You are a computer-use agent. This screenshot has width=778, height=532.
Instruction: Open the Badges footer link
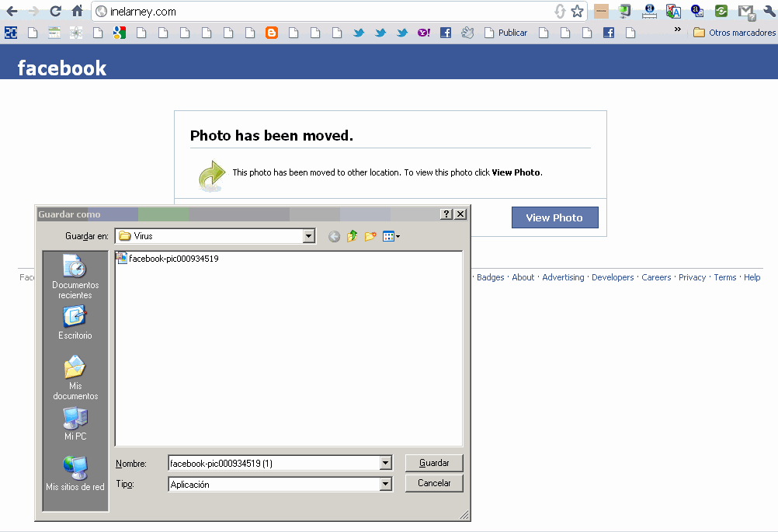pyautogui.click(x=490, y=277)
